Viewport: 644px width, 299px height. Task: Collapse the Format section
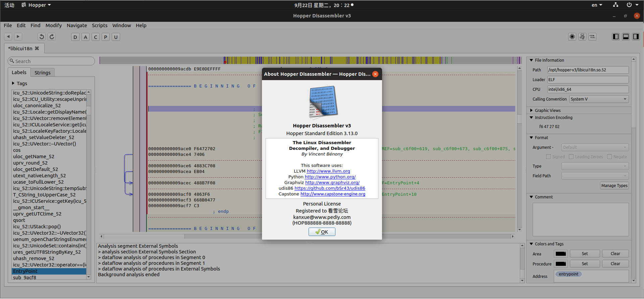(x=531, y=138)
